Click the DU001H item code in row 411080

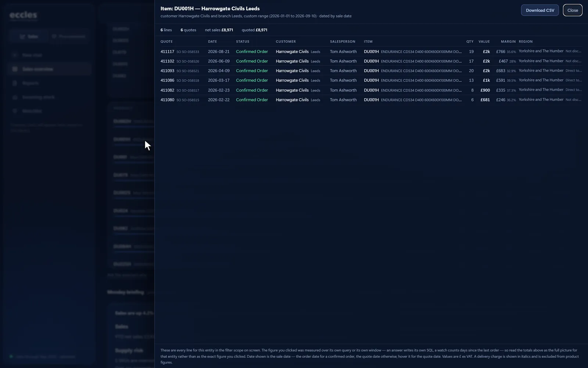point(371,100)
